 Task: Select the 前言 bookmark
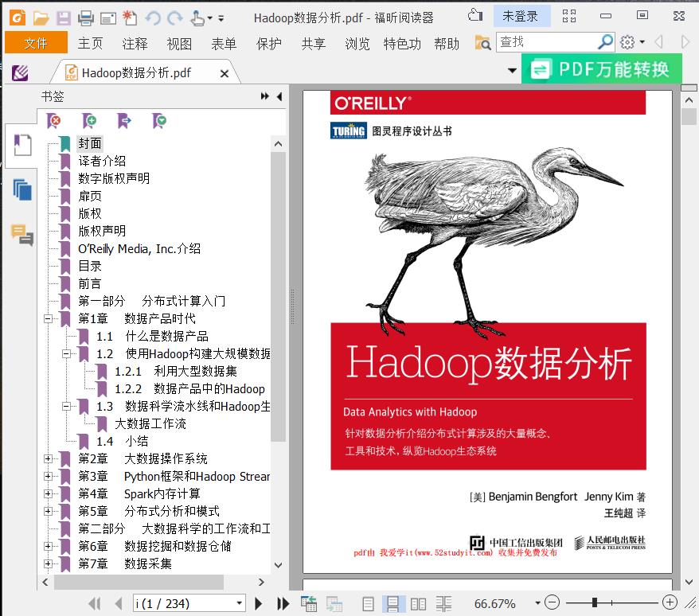click(x=90, y=284)
